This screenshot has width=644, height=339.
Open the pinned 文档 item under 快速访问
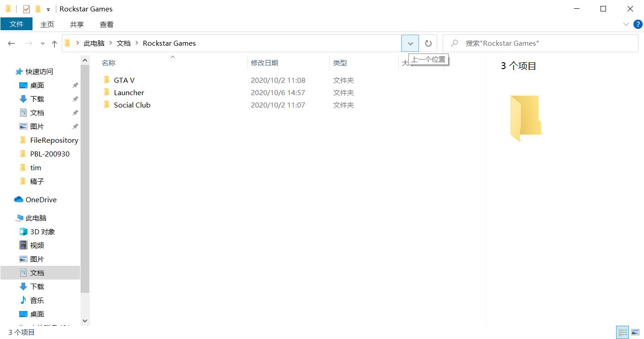pos(37,113)
